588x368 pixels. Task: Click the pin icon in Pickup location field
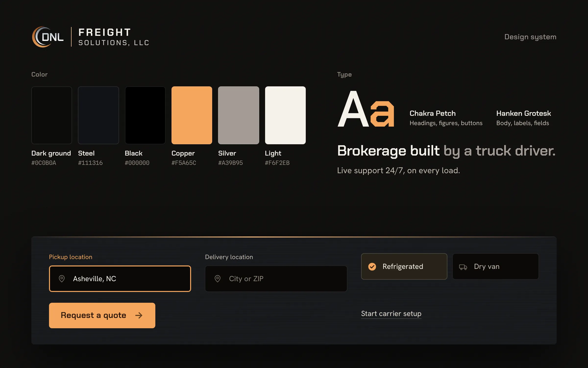(62, 279)
